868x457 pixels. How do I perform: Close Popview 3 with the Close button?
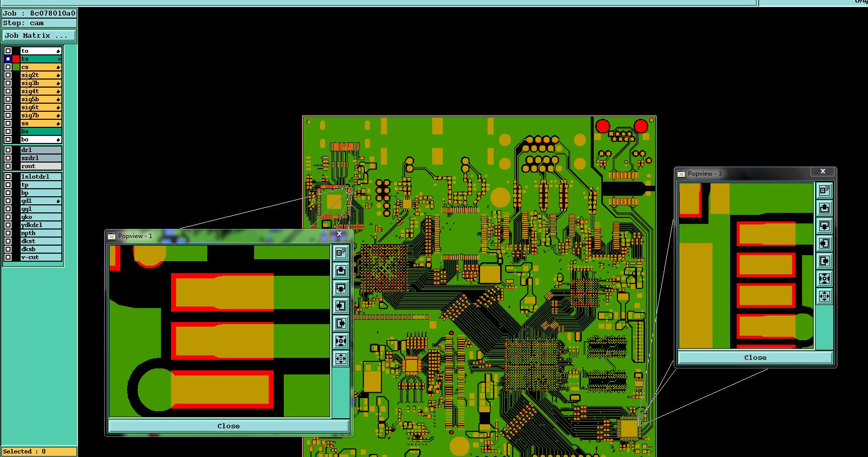pos(755,357)
